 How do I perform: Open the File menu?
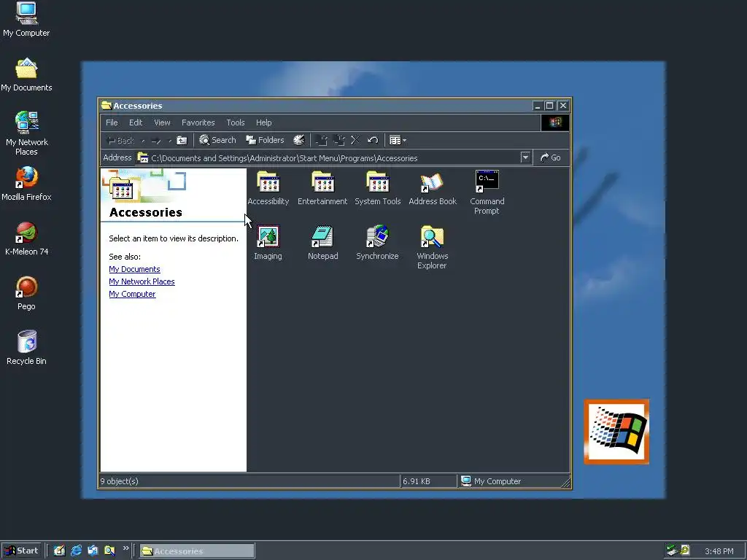point(112,122)
